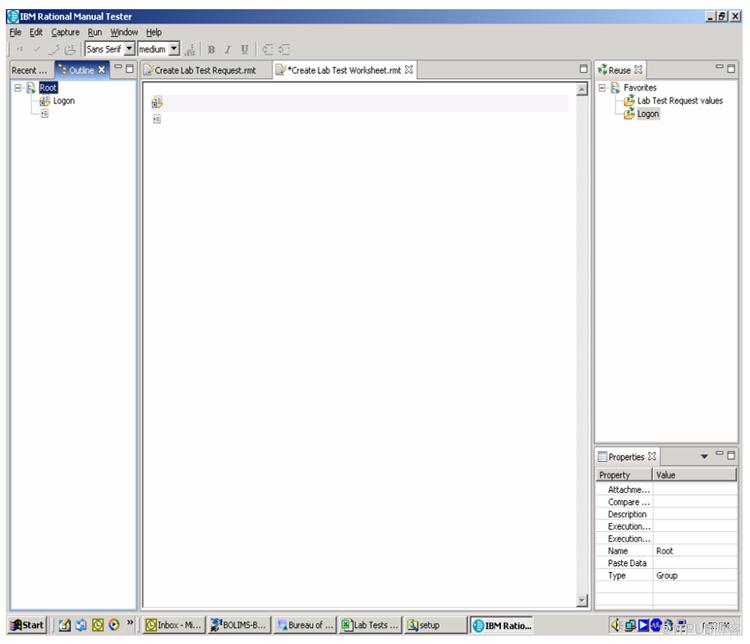
Task: Maximize the Reuse view panel
Action: [731, 69]
